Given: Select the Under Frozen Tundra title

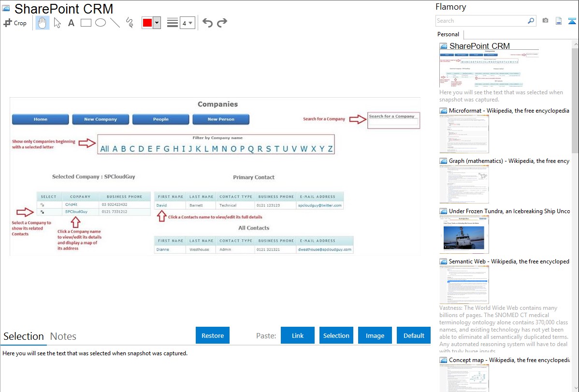Looking at the screenshot, I should click(x=509, y=211).
